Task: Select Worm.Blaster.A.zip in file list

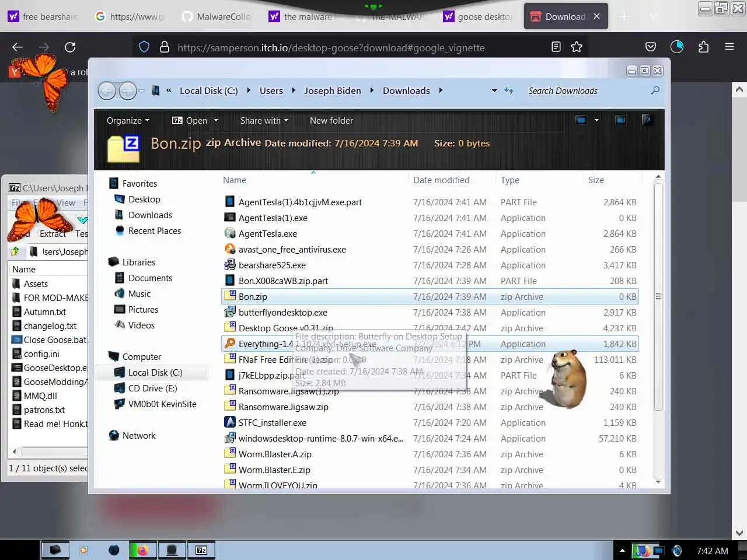Action: pos(275,454)
